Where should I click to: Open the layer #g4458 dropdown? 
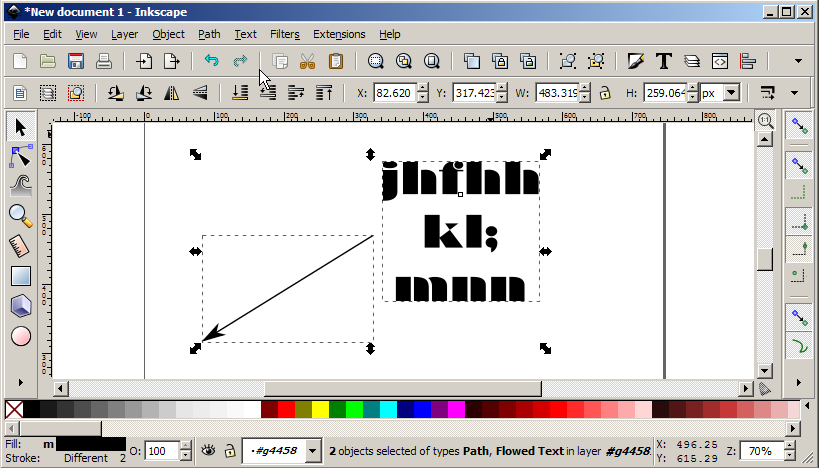313,450
